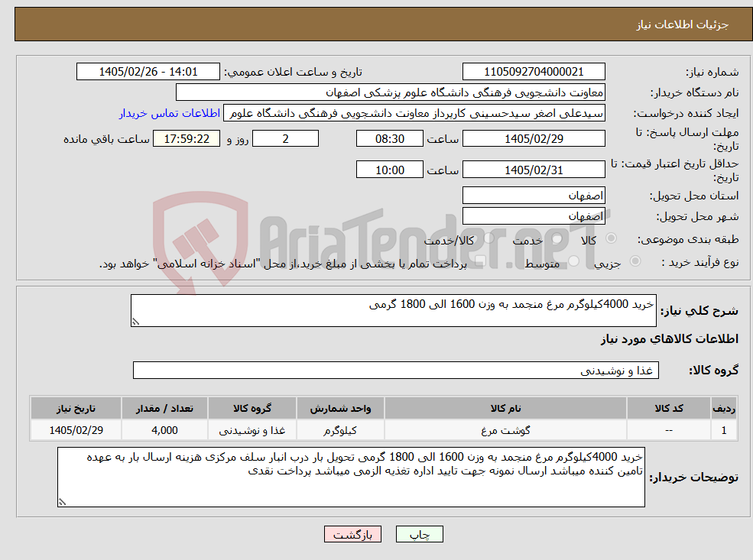Click the گروه کالا field غذا و نوشیدنی
This screenshot has height=560, width=753.
[x=396, y=370]
